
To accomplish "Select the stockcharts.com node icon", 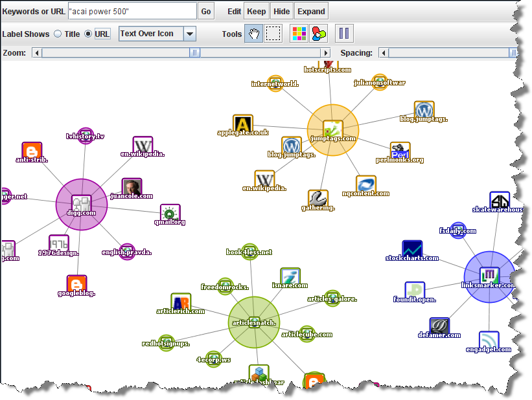I will click(x=412, y=250).
